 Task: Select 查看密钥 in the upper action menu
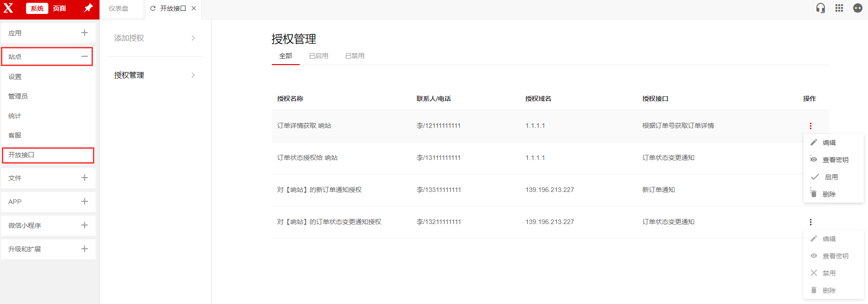tap(835, 160)
